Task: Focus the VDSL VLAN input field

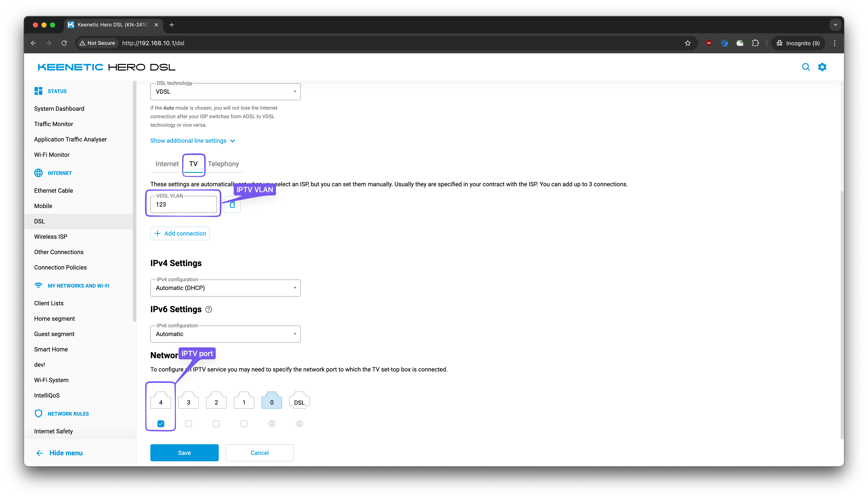Action: [183, 205]
